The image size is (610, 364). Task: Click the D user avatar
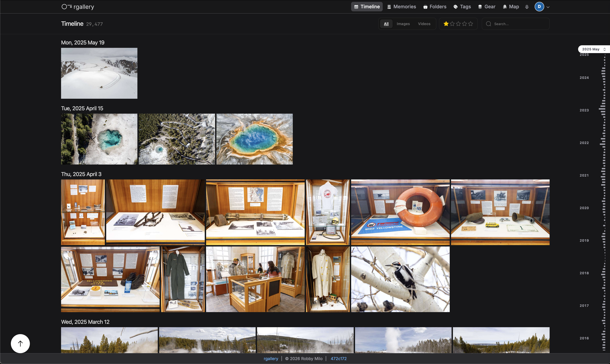[539, 7]
